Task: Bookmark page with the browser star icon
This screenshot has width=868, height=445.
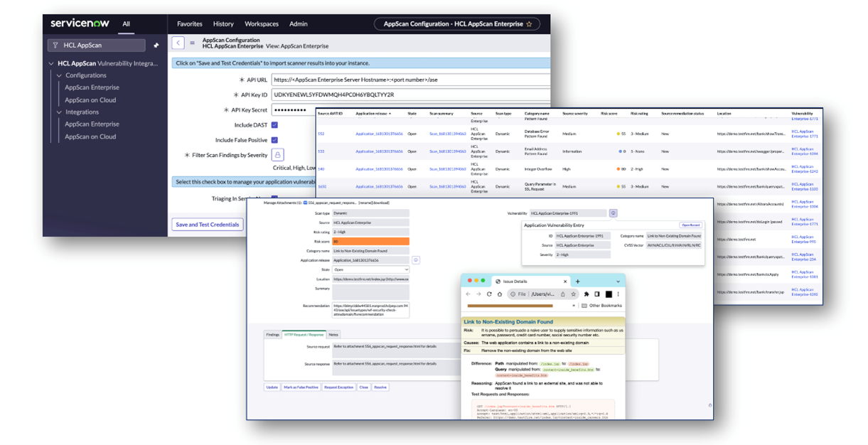Action: coord(573,294)
